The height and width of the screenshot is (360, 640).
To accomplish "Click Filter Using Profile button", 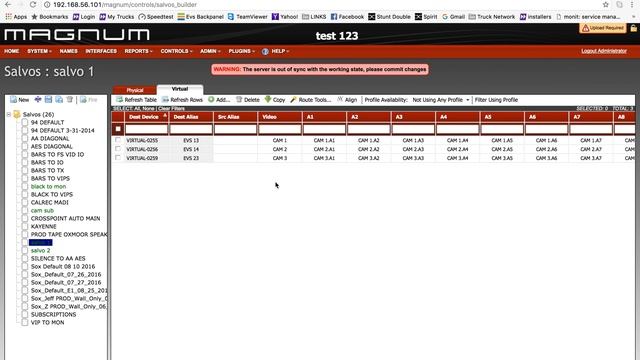I will point(496,100).
